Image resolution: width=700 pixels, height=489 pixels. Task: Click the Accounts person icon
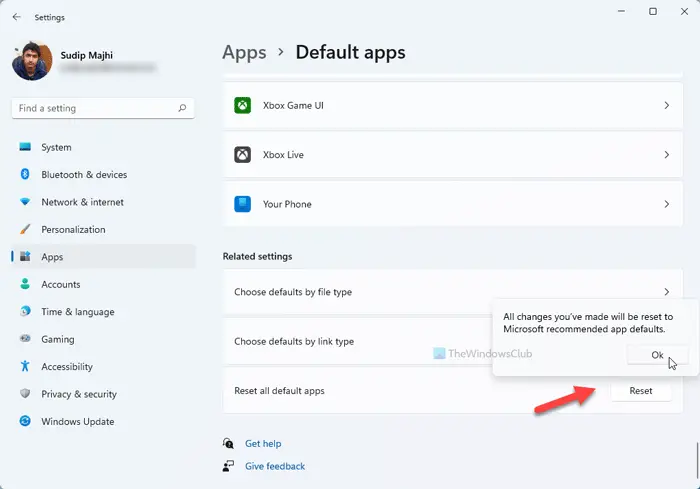click(x=25, y=284)
